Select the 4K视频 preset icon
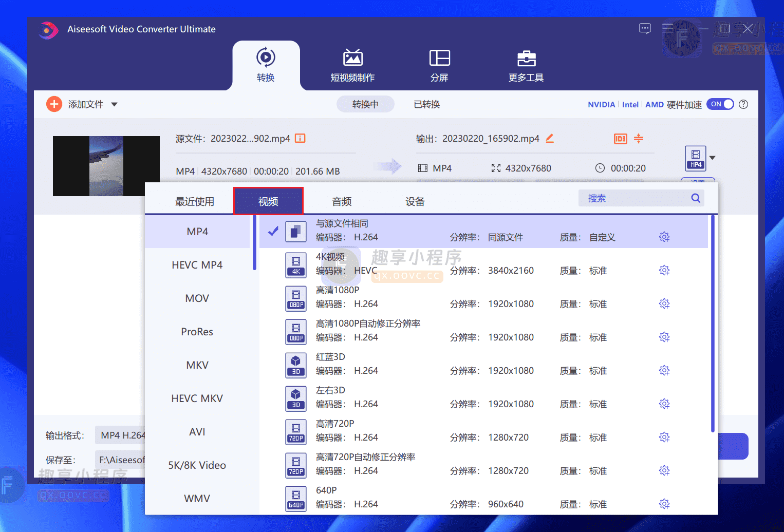Screen dimensions: 784x532 [x=296, y=265]
